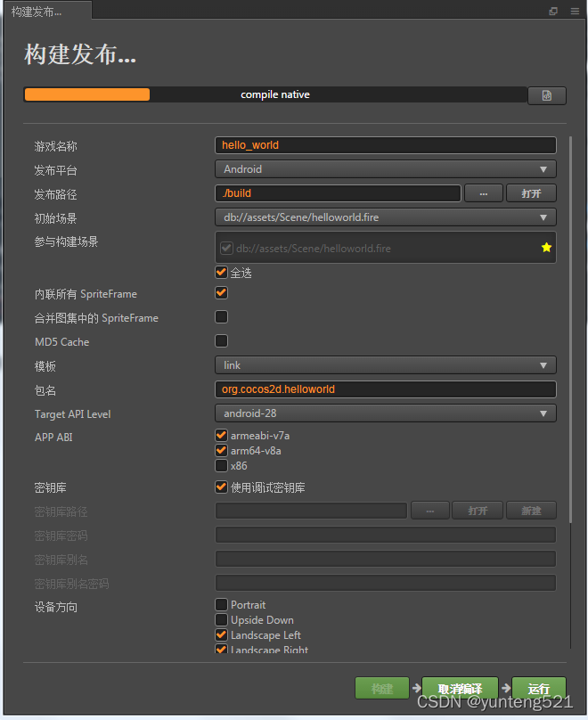Screen dimensions: 588x720
Task: Click the 包名 org.cocos2d.helloworld field
Action: click(x=386, y=389)
